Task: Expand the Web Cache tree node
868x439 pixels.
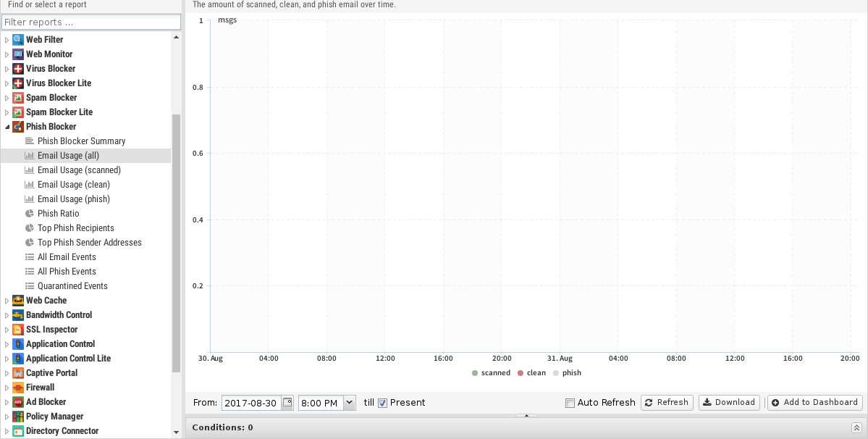Action: point(7,301)
